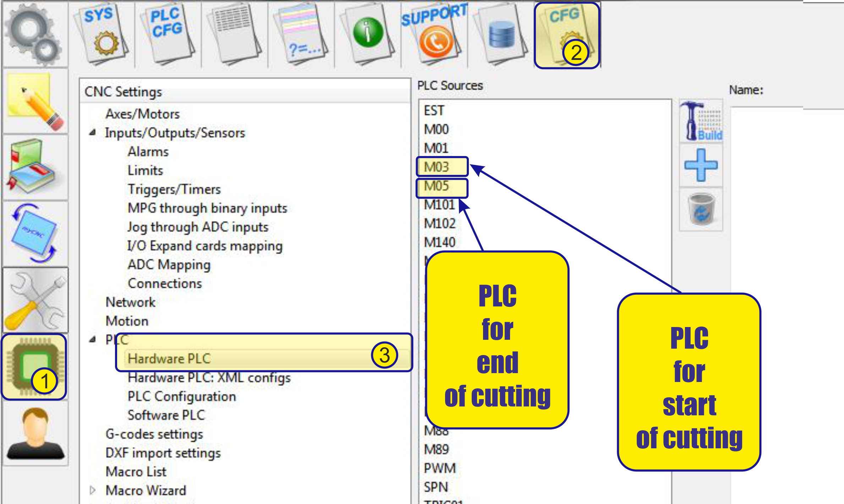
Task: Add a new PLC source with plus icon
Action: pos(701,165)
